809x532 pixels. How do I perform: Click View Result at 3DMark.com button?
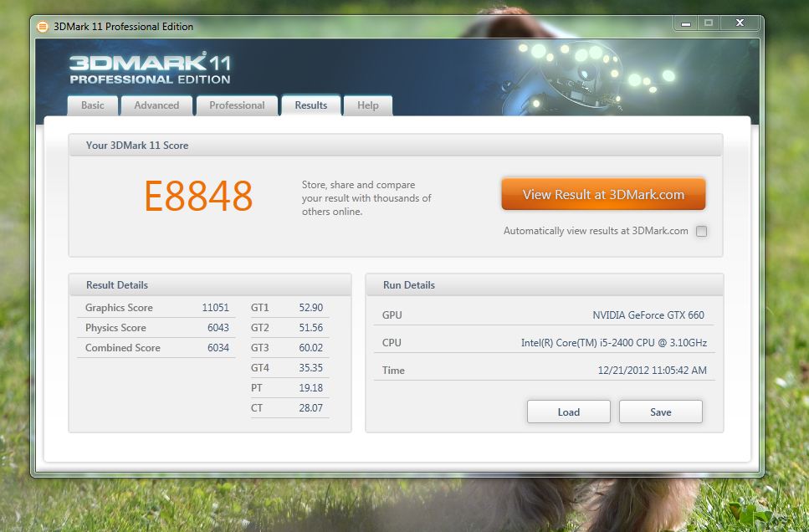pos(603,195)
